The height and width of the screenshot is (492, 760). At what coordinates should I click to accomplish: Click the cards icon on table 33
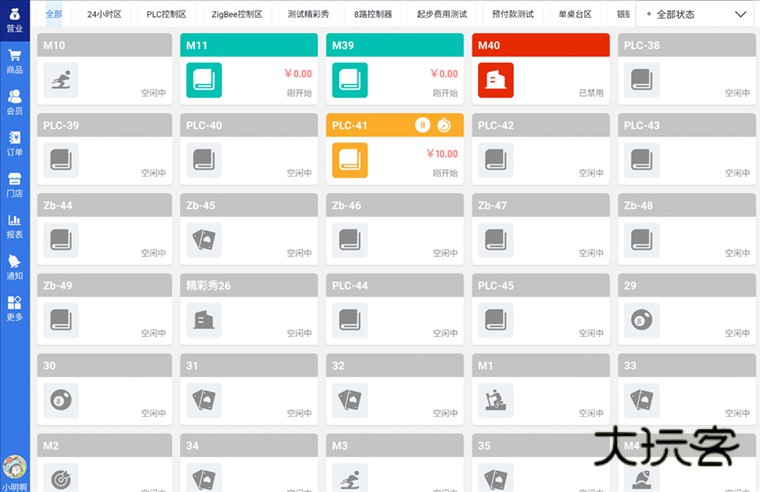tap(642, 400)
